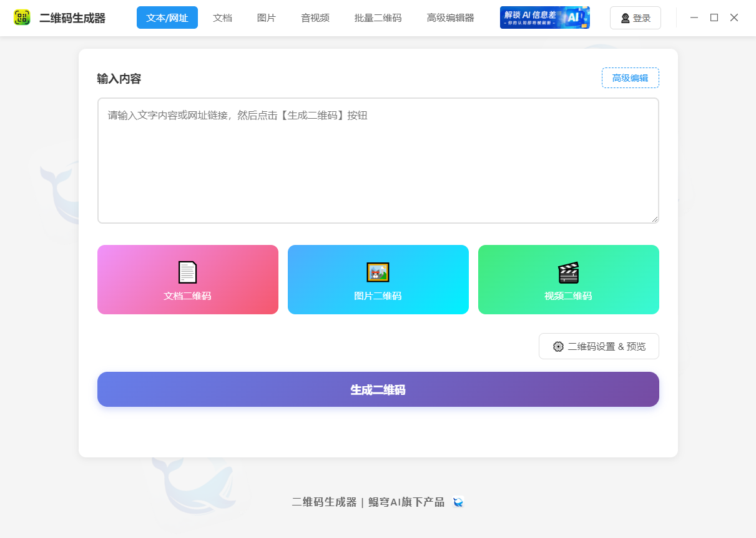756x538 pixels.
Task: Click the QR code generator logo icon
Action: tap(21, 17)
